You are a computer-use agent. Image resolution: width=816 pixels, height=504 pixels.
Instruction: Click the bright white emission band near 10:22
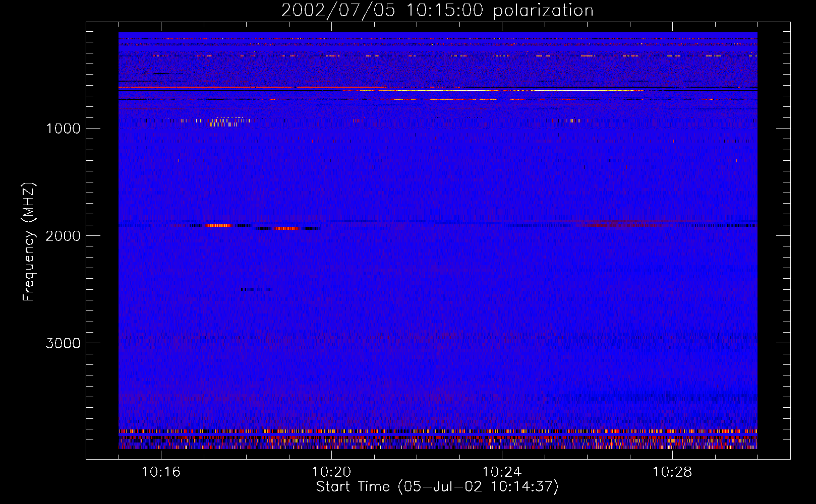439,91
